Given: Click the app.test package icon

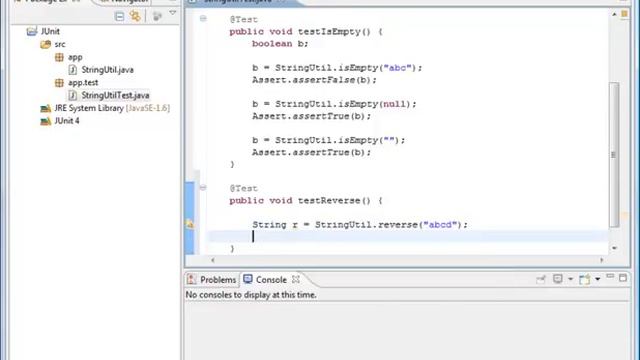Looking at the screenshot, I should pyautogui.click(x=59, y=82).
